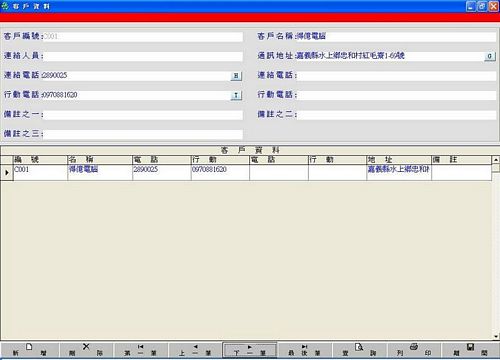Click small button beside 通訊地址 field

pos(489,56)
